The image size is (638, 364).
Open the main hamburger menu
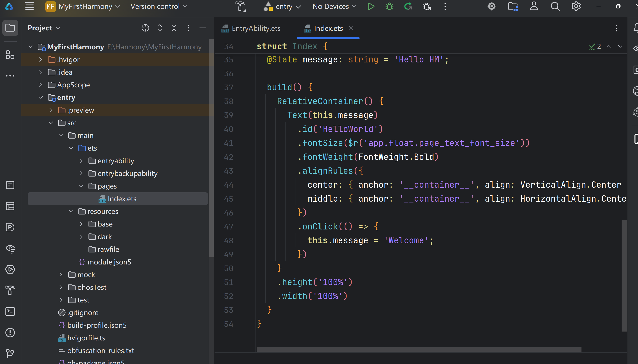click(x=30, y=6)
